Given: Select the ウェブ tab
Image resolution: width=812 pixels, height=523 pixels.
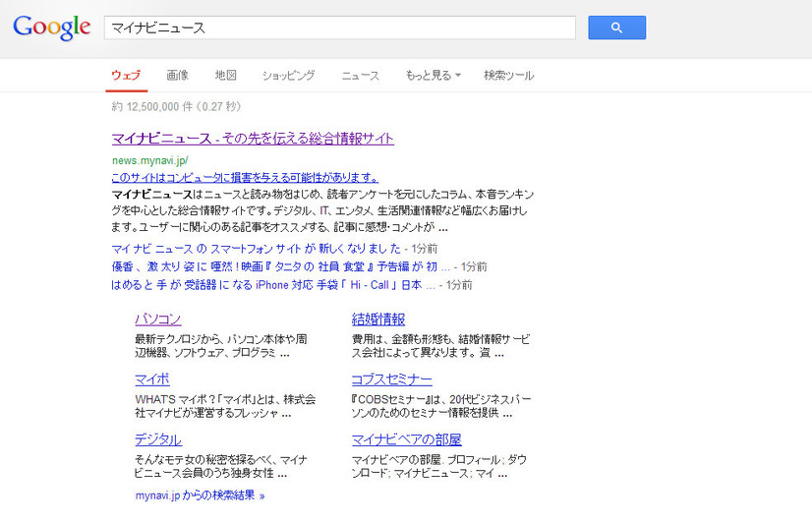Looking at the screenshot, I should coord(126,76).
